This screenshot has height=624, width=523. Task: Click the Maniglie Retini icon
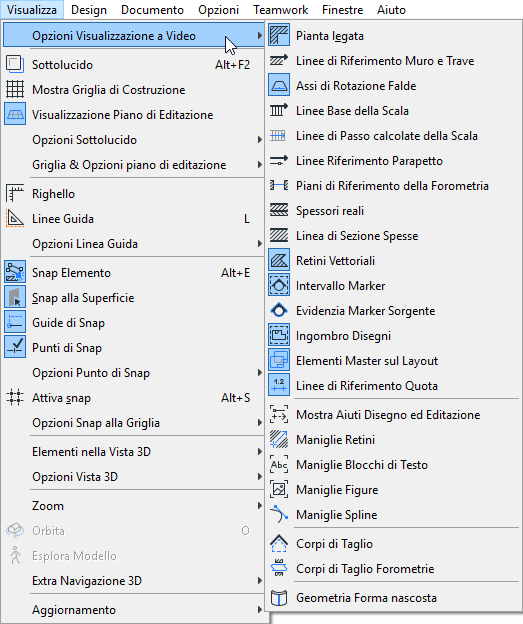pyautogui.click(x=279, y=440)
